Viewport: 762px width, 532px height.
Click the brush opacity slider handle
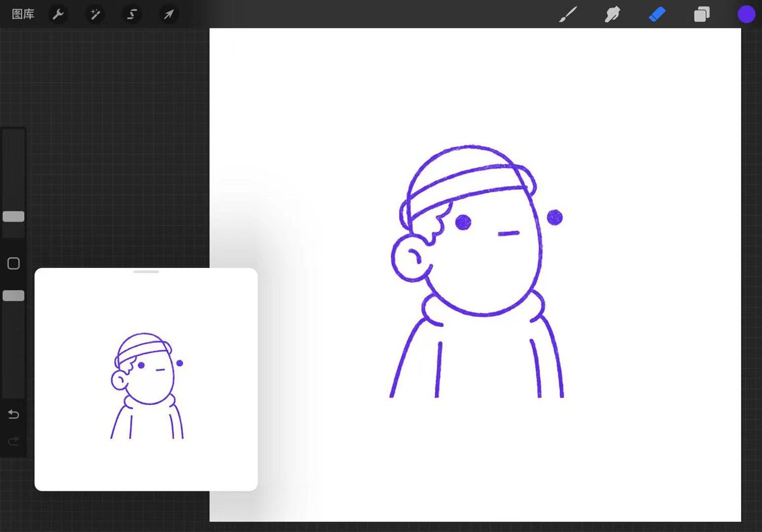pyautogui.click(x=13, y=295)
